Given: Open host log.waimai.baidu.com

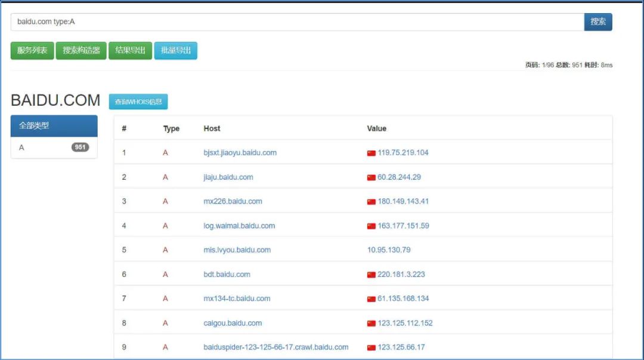Looking at the screenshot, I should (x=239, y=226).
